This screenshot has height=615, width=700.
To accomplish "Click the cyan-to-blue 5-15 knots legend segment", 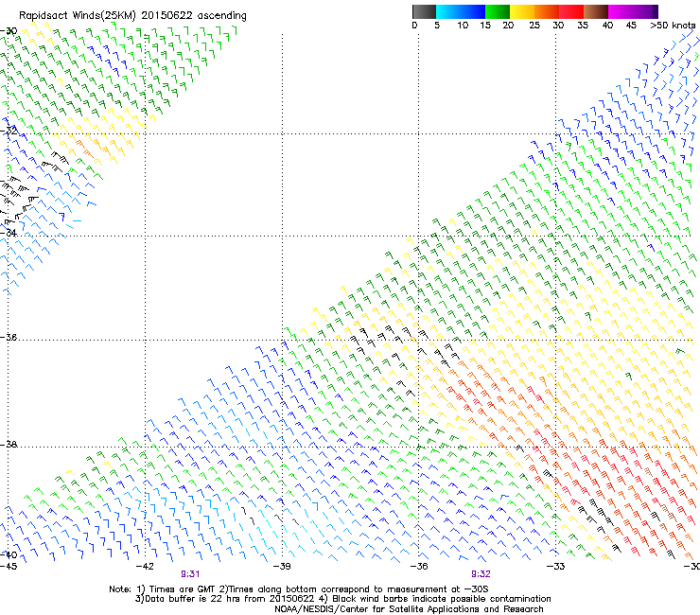I will [x=461, y=11].
